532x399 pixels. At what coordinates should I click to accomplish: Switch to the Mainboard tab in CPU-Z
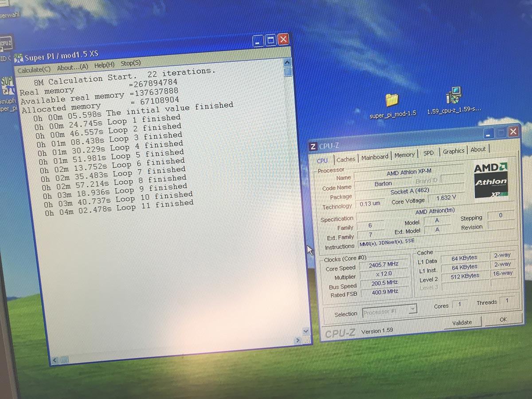point(375,157)
